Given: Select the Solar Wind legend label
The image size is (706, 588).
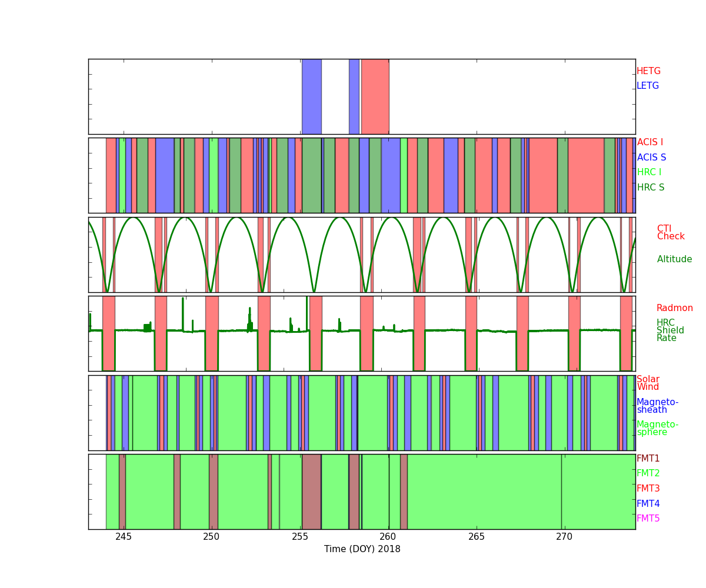Looking at the screenshot, I should click(648, 383).
